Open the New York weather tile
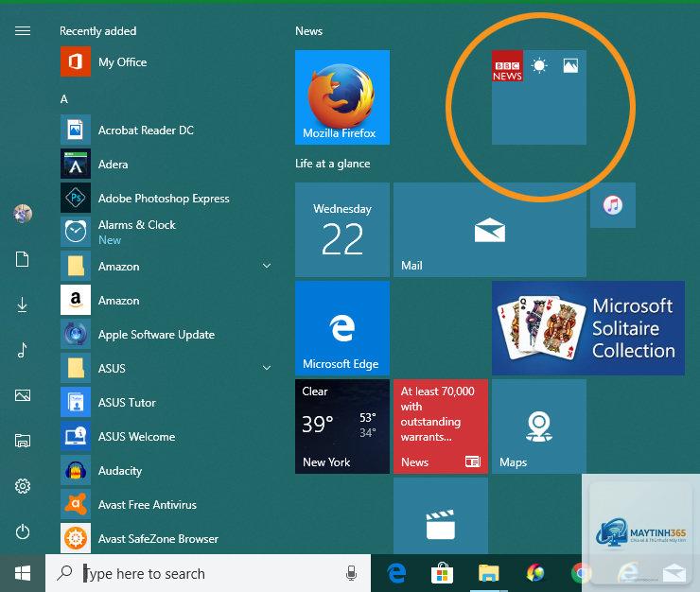The height and width of the screenshot is (592, 700). 342,427
